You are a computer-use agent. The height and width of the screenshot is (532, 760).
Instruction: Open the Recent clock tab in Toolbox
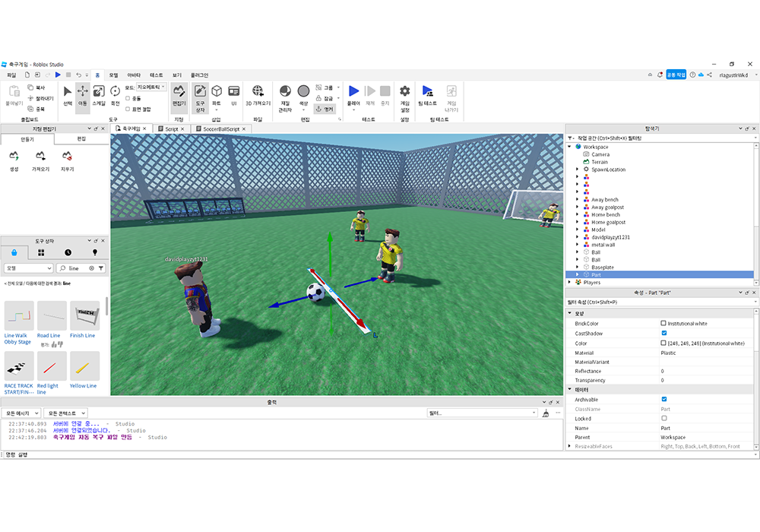tap(68, 252)
